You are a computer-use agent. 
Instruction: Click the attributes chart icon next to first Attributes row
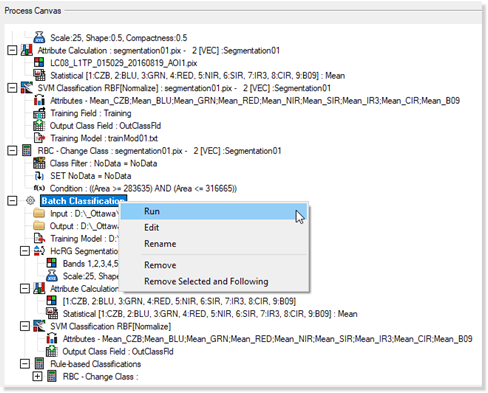[39, 100]
